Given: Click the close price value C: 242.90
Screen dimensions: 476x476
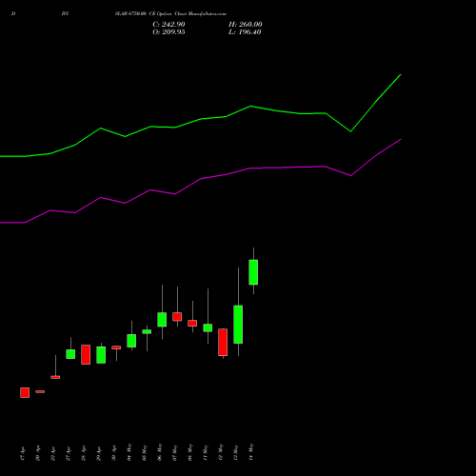Looking at the screenshot, I should 169,25.
